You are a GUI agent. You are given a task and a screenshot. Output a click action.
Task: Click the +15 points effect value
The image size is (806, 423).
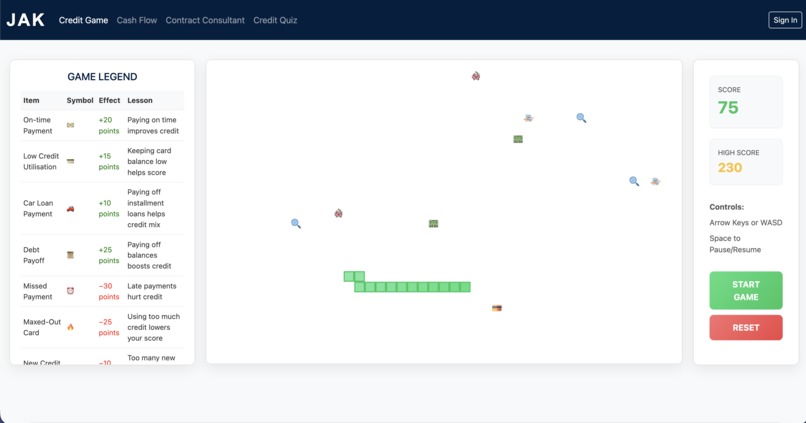pos(108,161)
